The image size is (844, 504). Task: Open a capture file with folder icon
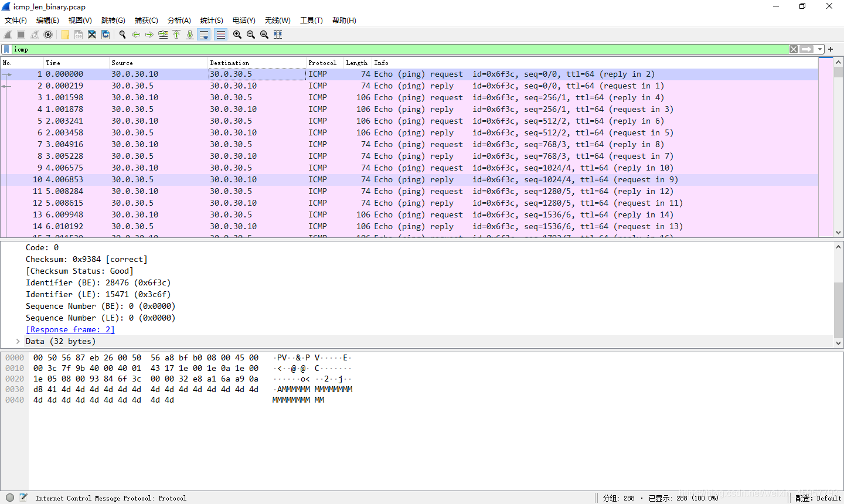tap(65, 35)
